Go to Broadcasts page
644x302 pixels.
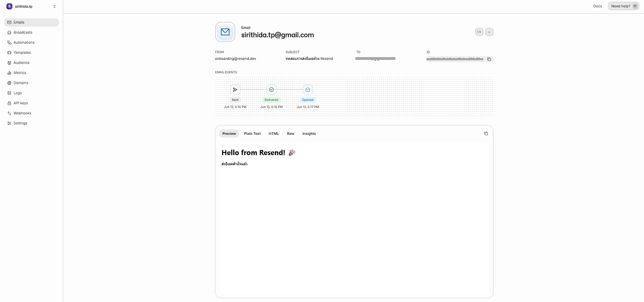coord(23,32)
